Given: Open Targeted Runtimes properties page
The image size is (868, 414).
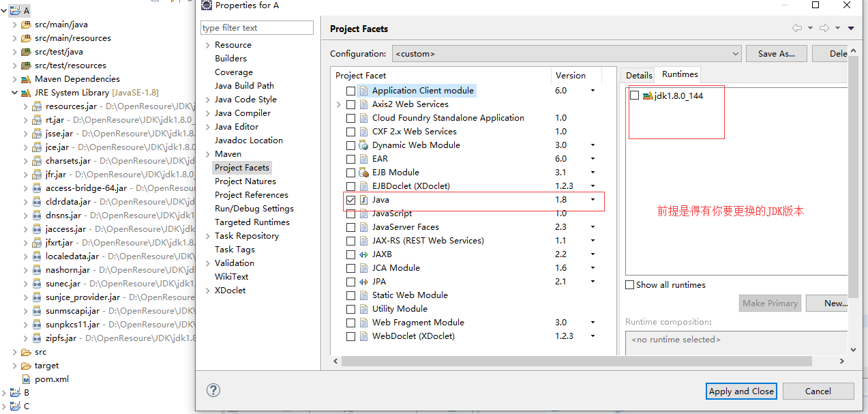Looking at the screenshot, I should [x=252, y=222].
